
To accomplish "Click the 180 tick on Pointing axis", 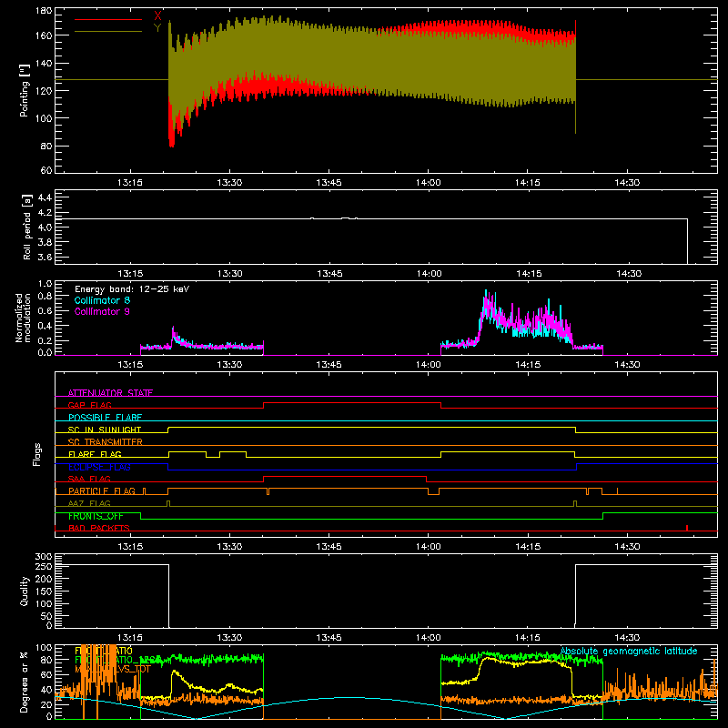I will (44, 11).
